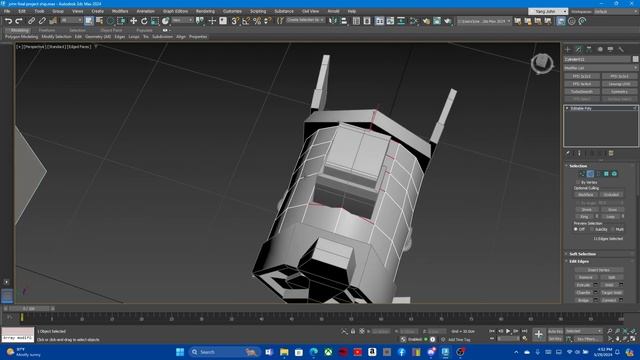Image resolution: width=640 pixels, height=360 pixels.
Task: Toggle Backface culling button
Action: click(x=586, y=195)
